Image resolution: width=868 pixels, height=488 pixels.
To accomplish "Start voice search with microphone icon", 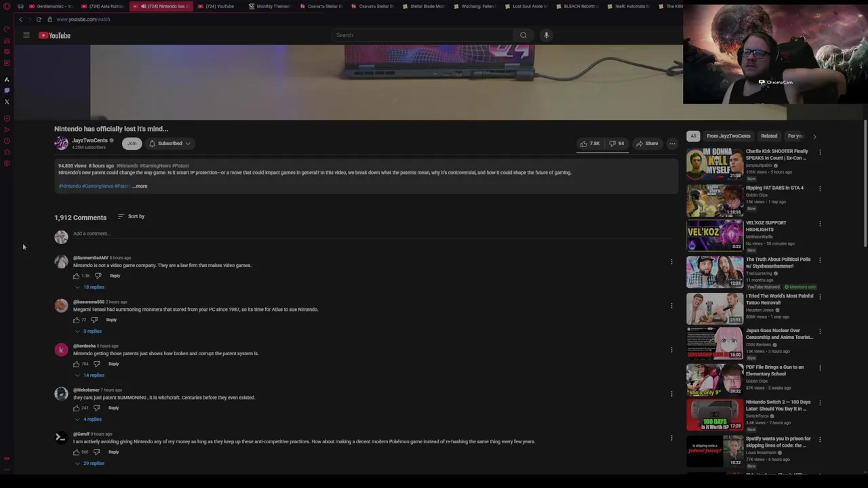I will pos(546,35).
